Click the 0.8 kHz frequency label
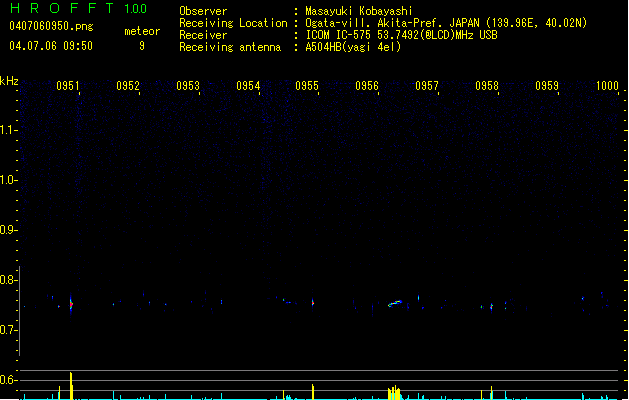This screenshot has width=629, height=400. click(x=8, y=280)
